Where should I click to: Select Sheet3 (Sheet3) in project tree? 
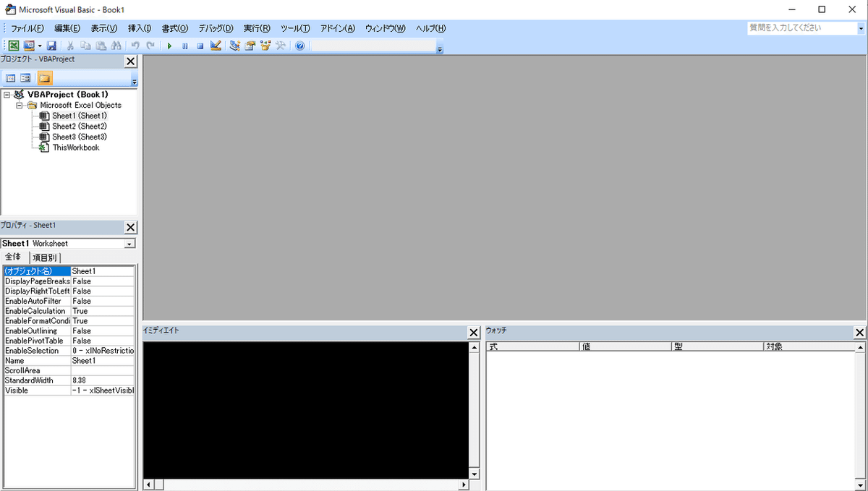click(x=80, y=137)
